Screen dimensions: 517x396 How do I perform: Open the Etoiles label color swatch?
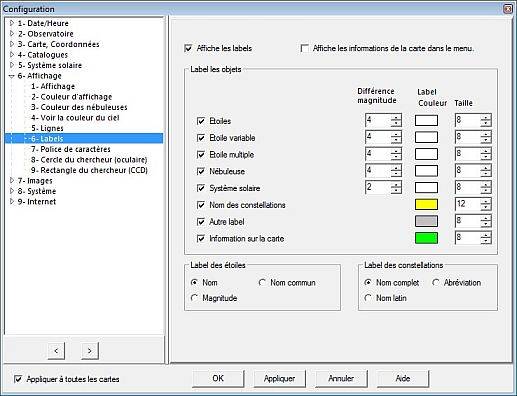(x=426, y=120)
